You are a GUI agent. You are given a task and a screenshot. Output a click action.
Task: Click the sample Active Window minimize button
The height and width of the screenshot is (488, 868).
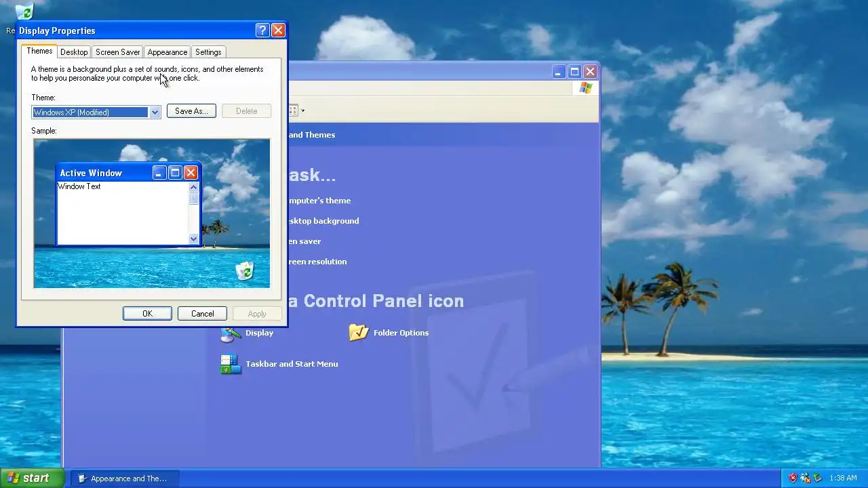point(159,173)
